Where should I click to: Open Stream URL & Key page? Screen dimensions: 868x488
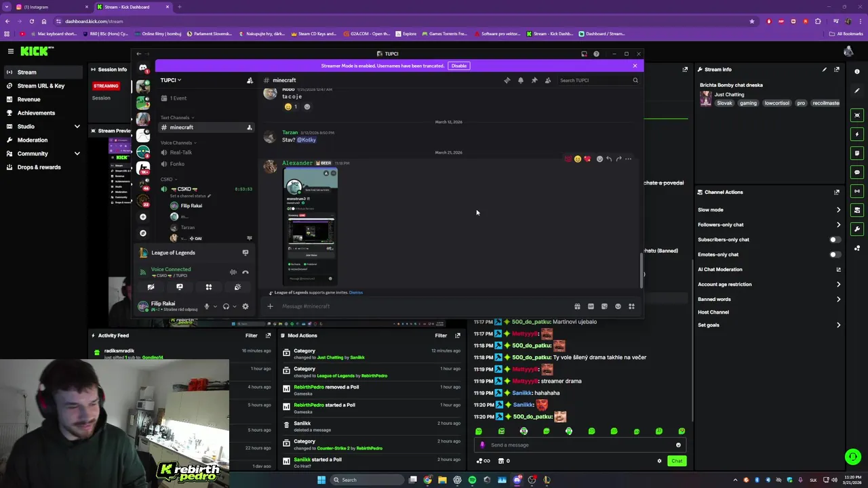click(43, 85)
